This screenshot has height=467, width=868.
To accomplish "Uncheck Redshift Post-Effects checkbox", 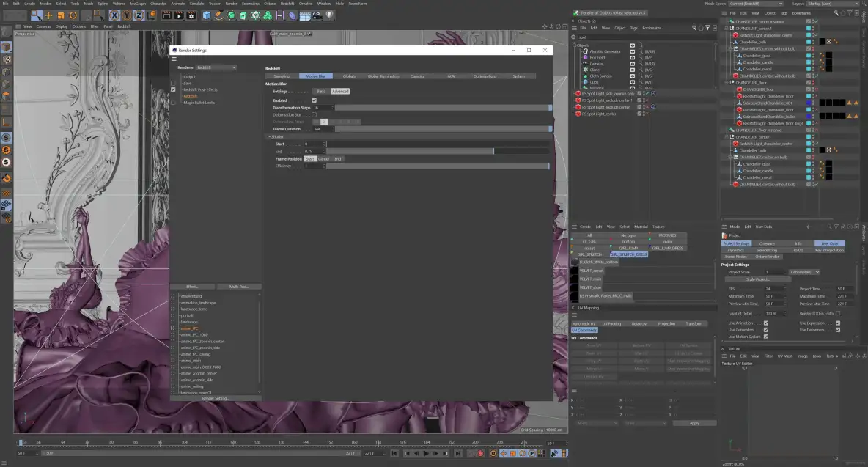I will pos(173,89).
